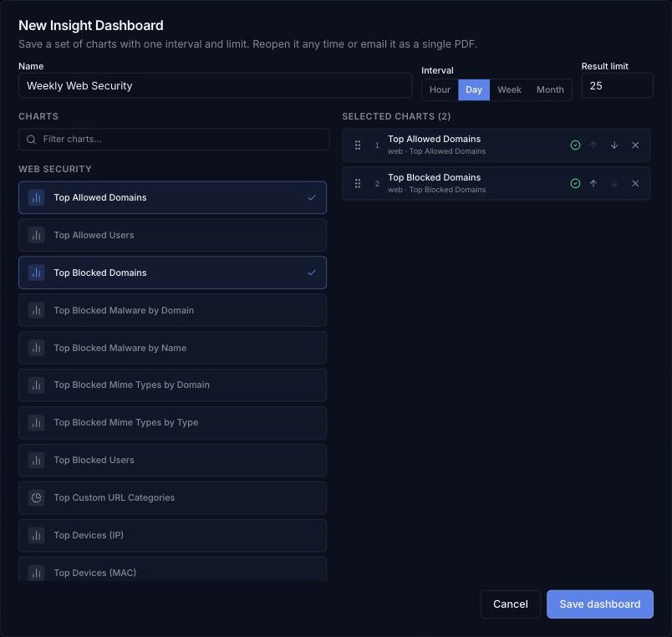
Task: Cancel the new dashboard dialog
Action: 510,604
